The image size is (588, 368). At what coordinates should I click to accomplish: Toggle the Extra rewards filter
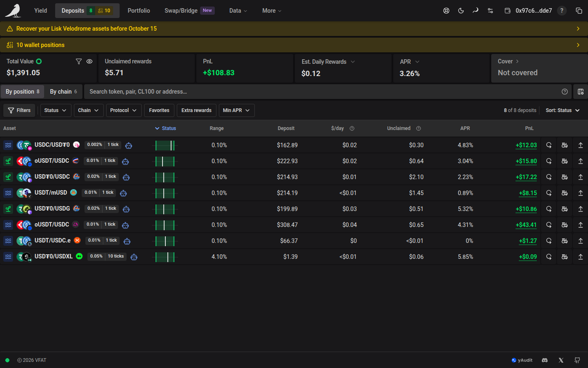pyautogui.click(x=196, y=110)
